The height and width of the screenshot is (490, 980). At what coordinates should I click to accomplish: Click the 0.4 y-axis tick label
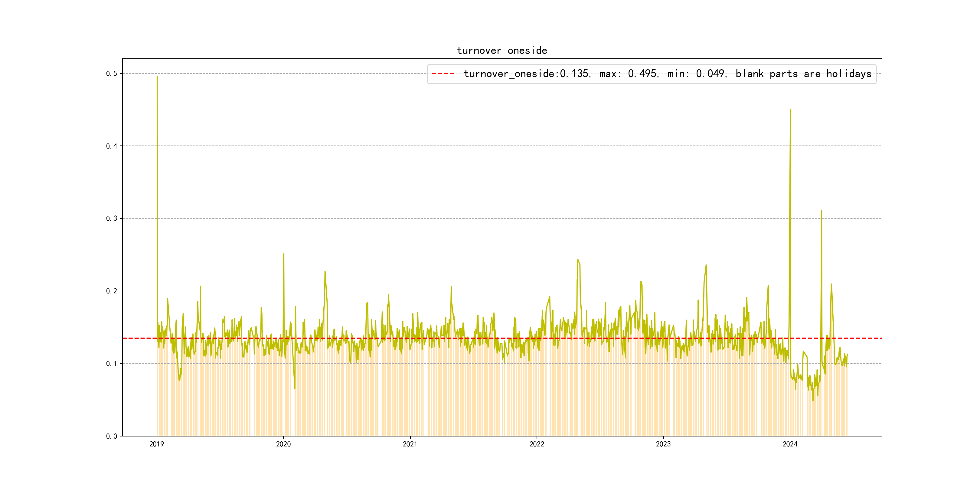112,146
